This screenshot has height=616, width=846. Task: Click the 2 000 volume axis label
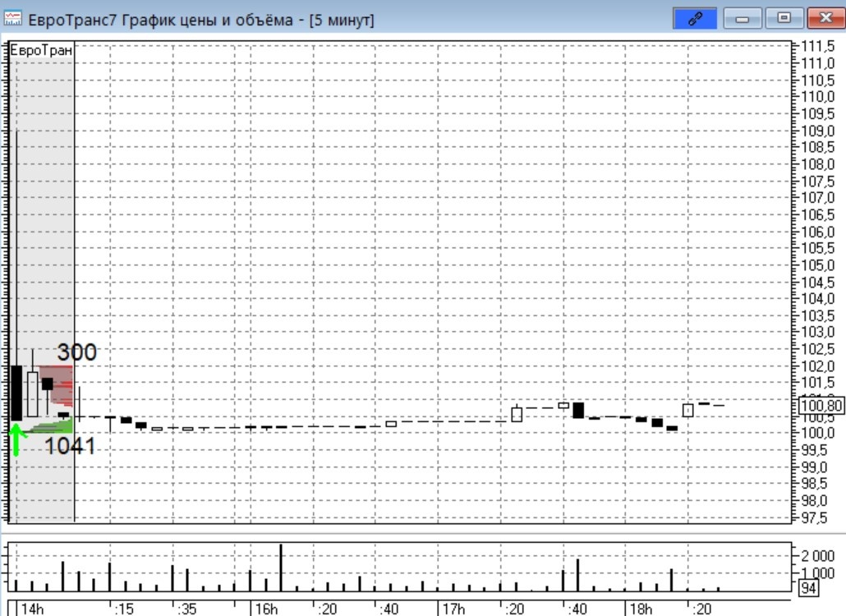click(x=817, y=556)
